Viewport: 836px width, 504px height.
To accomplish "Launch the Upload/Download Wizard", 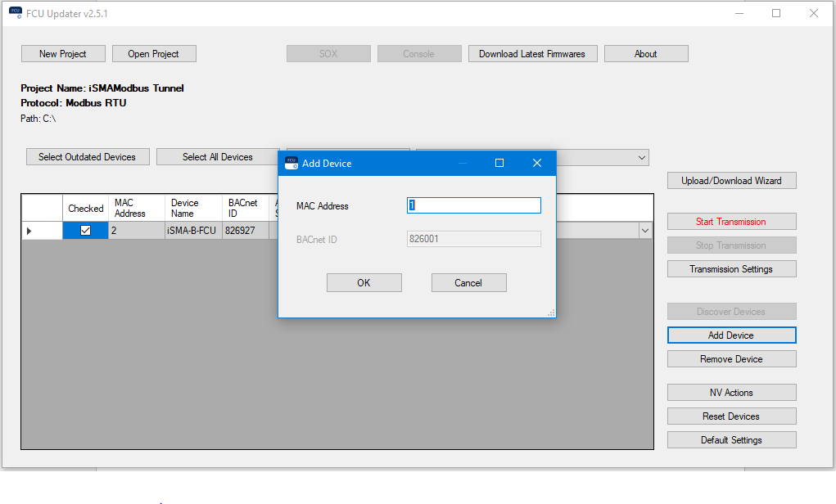I will 731,180.
